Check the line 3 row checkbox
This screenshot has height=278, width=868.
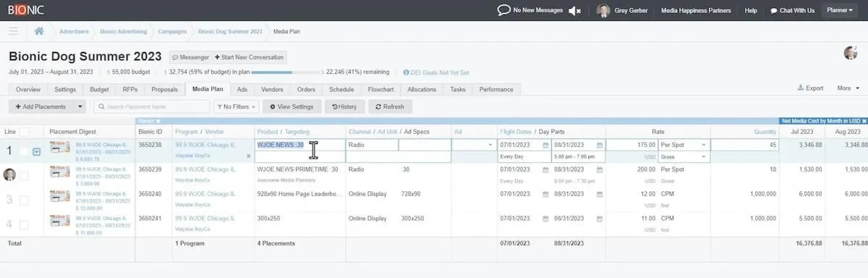coord(24,200)
